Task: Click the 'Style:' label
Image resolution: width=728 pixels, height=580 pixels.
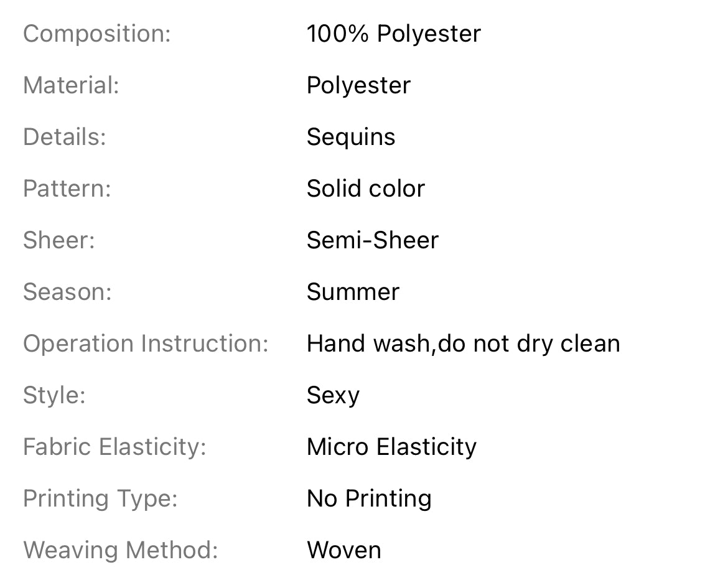Action: (x=54, y=395)
